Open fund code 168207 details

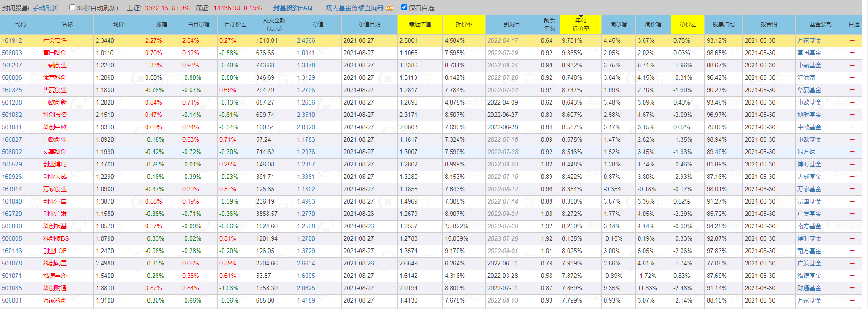(12, 66)
